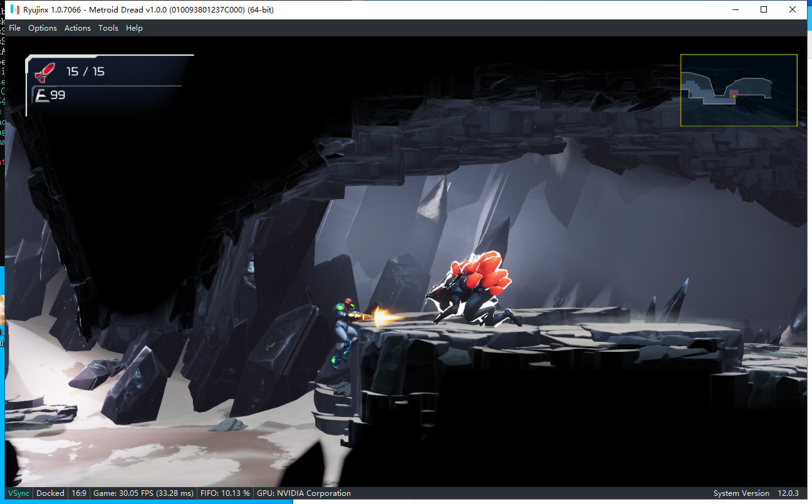Open the Help menu
Screen dimensions: 812x504
click(x=134, y=28)
